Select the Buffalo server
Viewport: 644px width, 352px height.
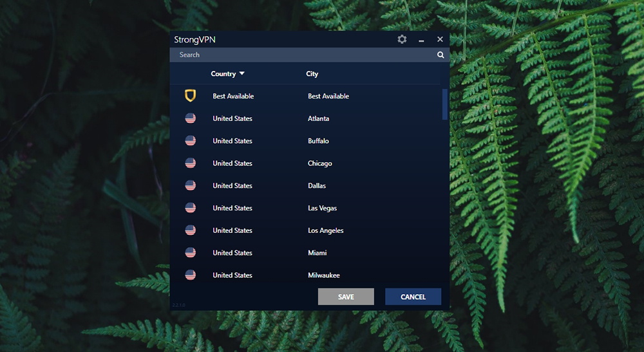(318, 141)
